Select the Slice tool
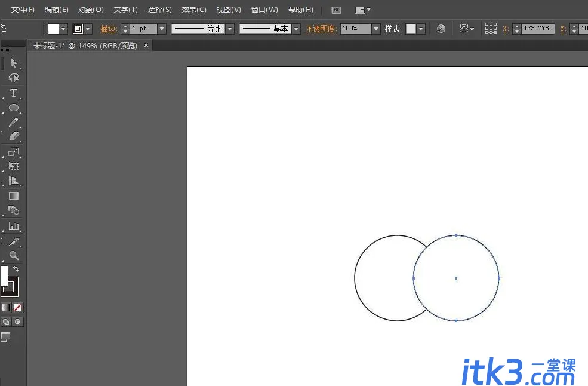The image size is (588, 386). click(x=14, y=241)
